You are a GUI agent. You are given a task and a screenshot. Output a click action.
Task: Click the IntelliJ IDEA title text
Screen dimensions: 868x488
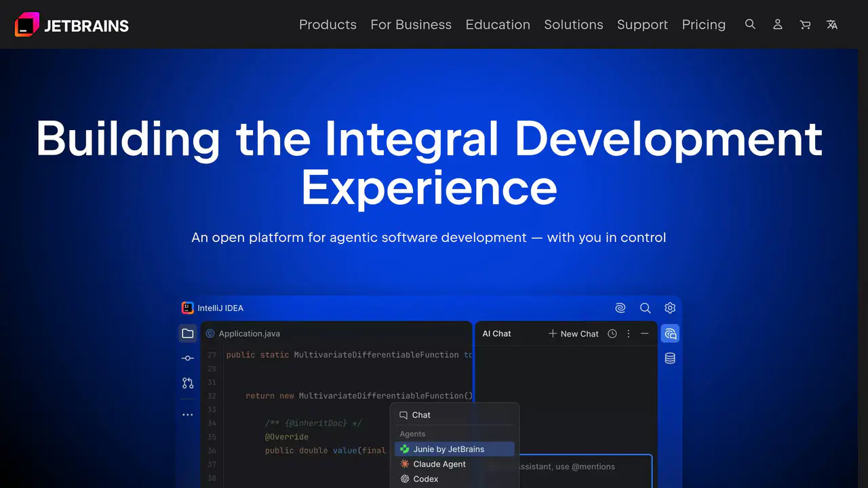pos(220,308)
